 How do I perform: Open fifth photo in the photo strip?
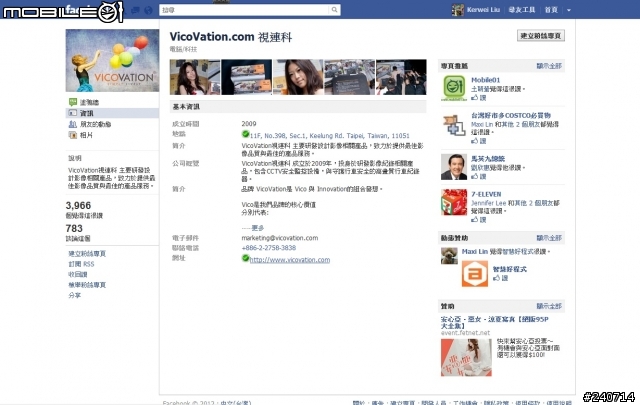click(401, 77)
